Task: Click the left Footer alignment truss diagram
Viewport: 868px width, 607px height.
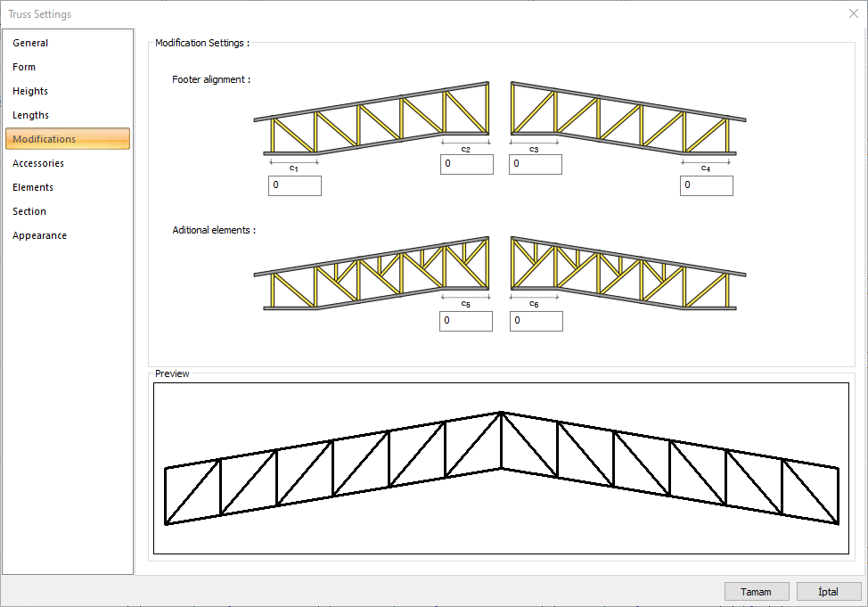Action: coord(372,119)
